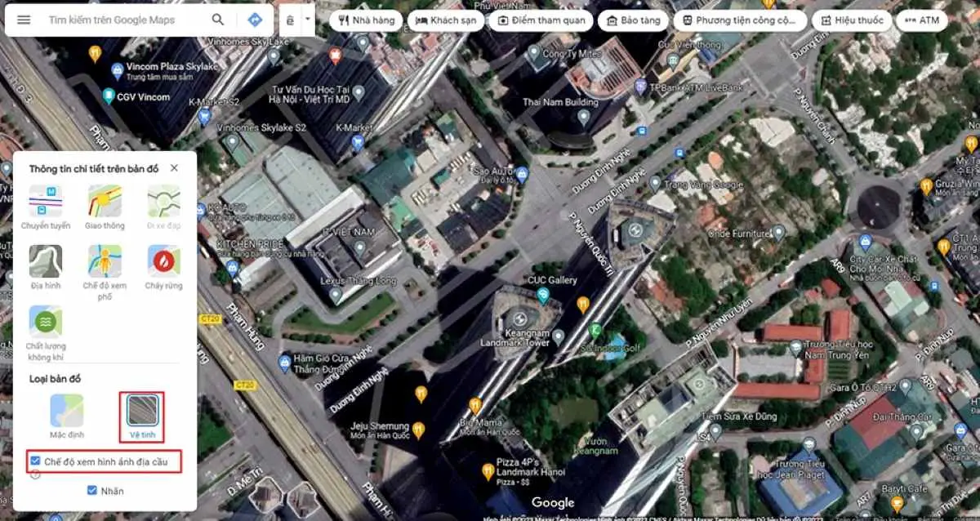
Task: Uncheck Chế độ xem hình ảnh địa cầu
Action: coord(35,461)
